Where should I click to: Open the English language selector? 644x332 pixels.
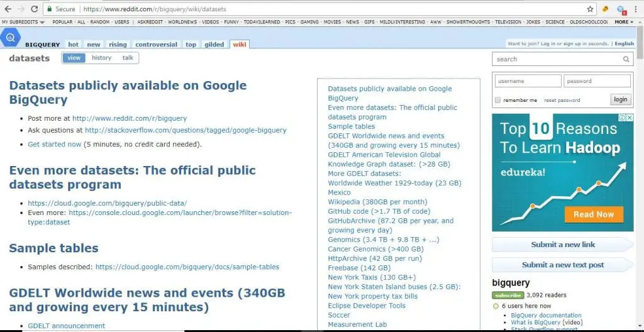tap(625, 43)
